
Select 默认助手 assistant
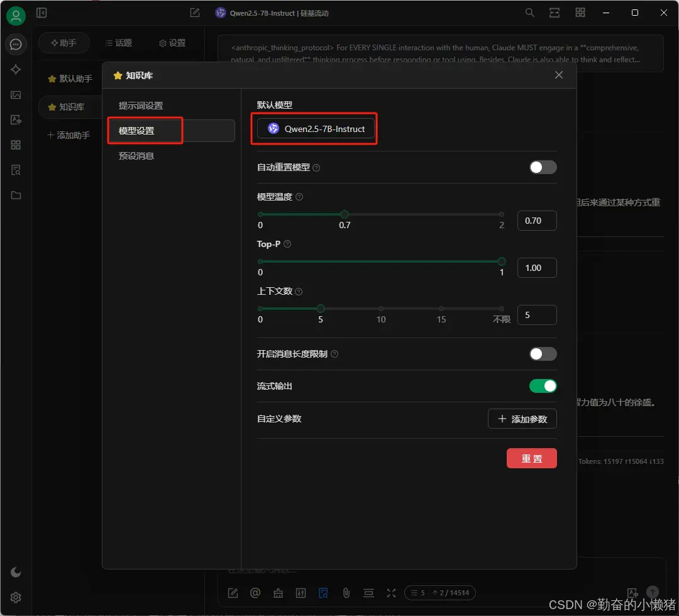point(70,79)
